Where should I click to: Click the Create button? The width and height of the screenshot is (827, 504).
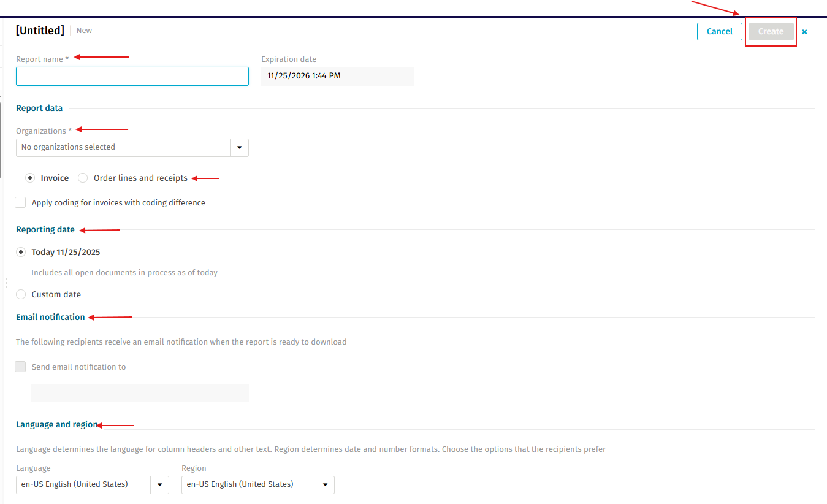(771, 31)
